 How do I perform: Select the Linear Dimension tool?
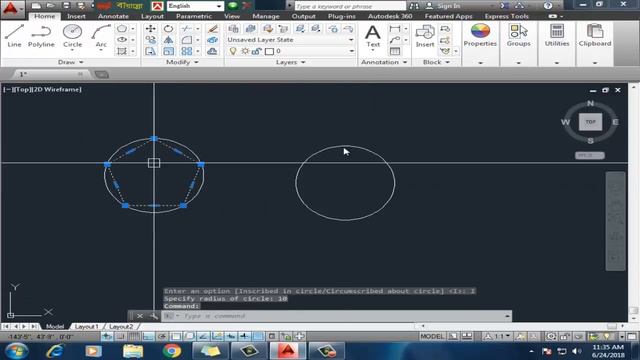point(395,29)
